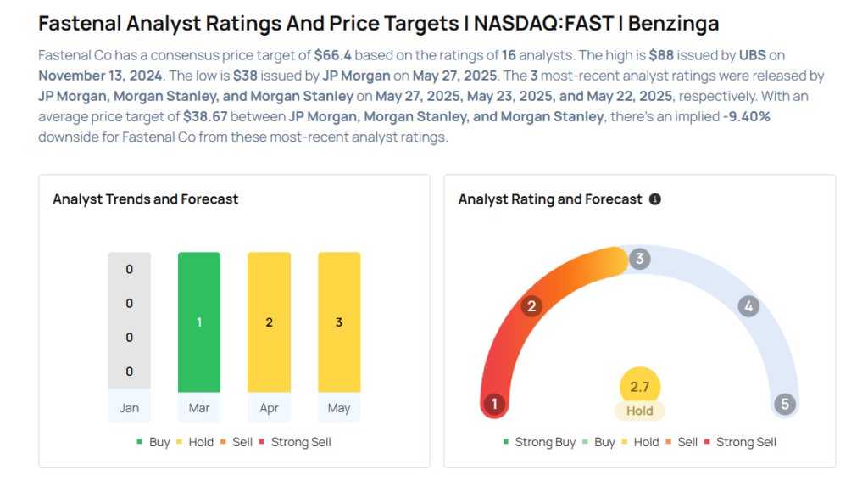The width and height of the screenshot is (868, 481).
Task: Click the Fastenal Analyst Ratings page heading
Action: [x=379, y=23]
